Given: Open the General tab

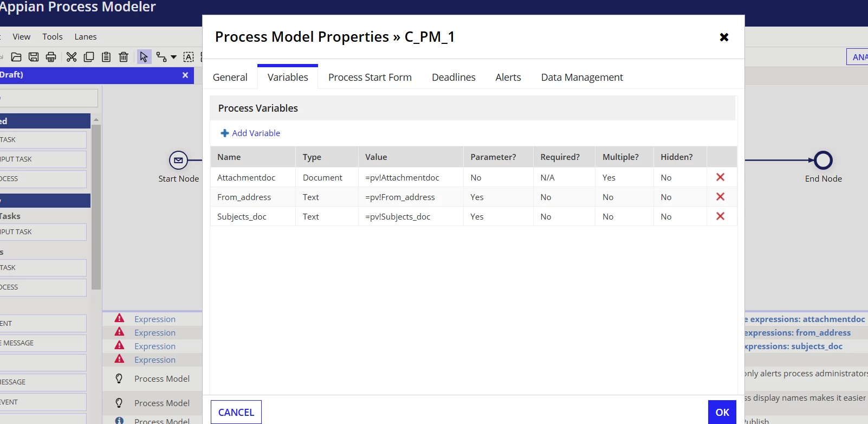Looking at the screenshot, I should point(230,77).
